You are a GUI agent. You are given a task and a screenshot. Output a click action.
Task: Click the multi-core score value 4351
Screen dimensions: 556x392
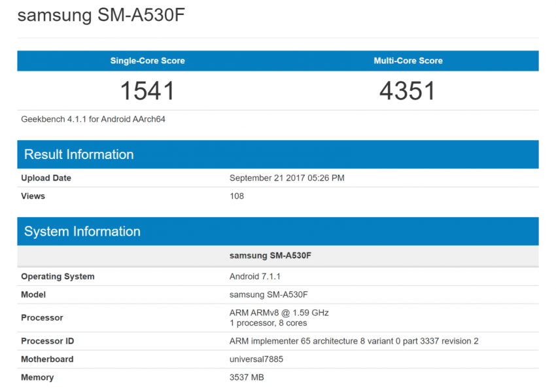point(408,91)
